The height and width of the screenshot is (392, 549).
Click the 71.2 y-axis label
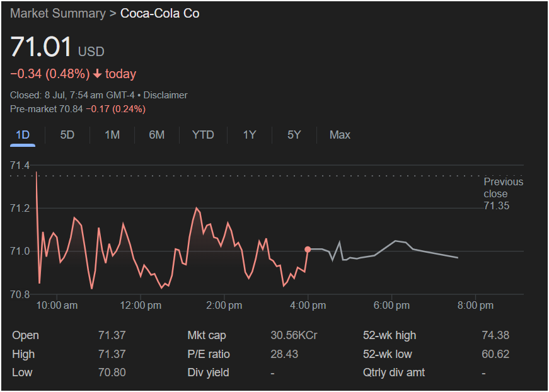coord(20,208)
